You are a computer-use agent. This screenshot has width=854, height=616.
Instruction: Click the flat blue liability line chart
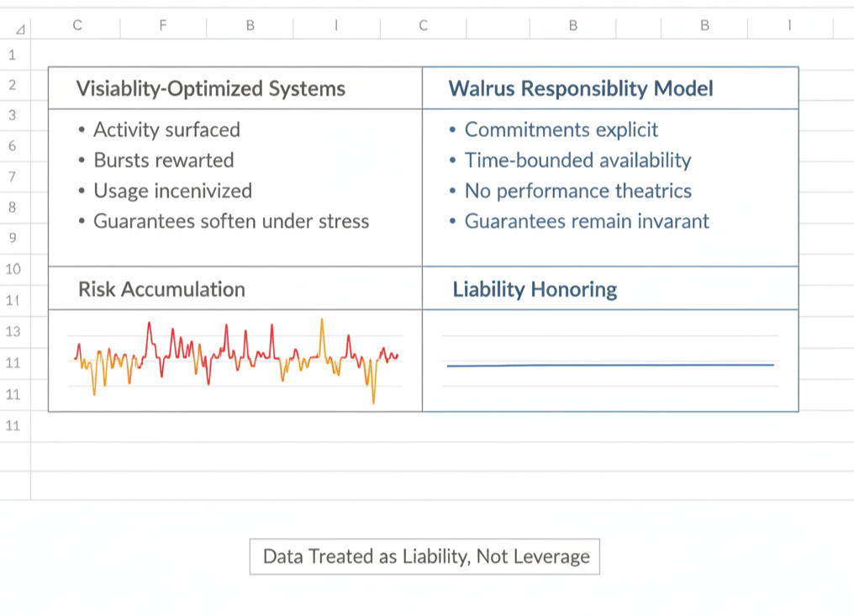[609, 365]
